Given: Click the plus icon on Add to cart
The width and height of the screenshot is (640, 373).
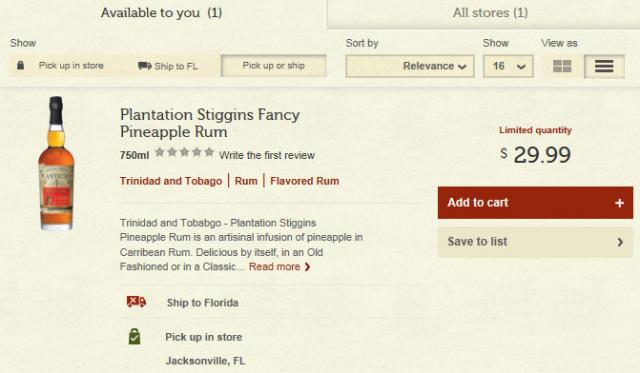Looking at the screenshot, I should [619, 203].
